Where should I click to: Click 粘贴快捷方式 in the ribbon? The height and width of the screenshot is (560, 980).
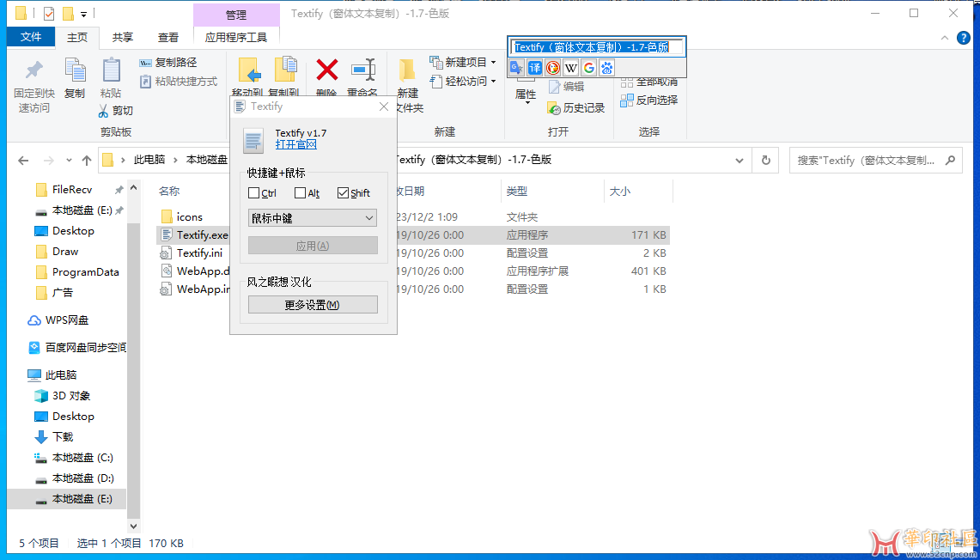point(179,82)
